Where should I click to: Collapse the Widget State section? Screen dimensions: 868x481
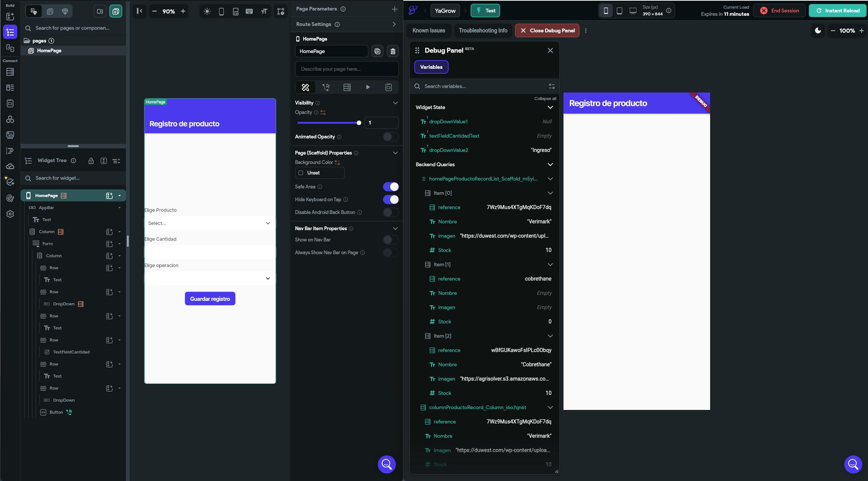550,107
